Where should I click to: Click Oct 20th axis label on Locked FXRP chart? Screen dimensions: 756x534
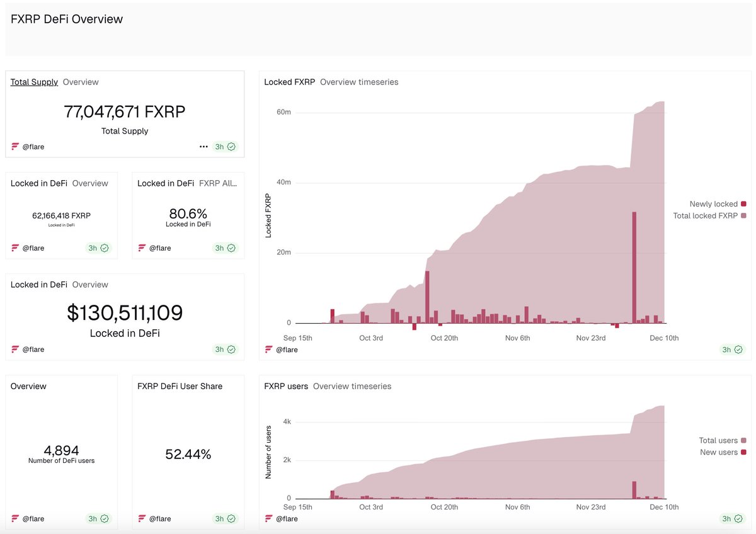[x=444, y=338]
